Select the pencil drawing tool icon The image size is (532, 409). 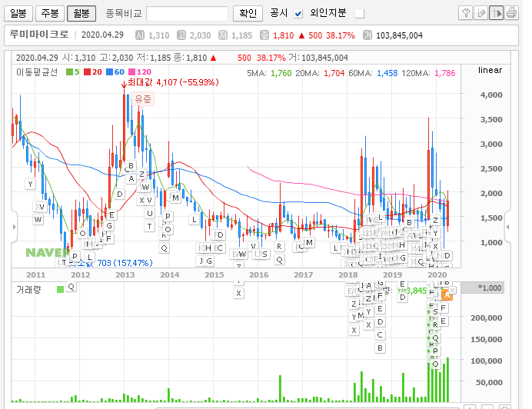[480, 13]
